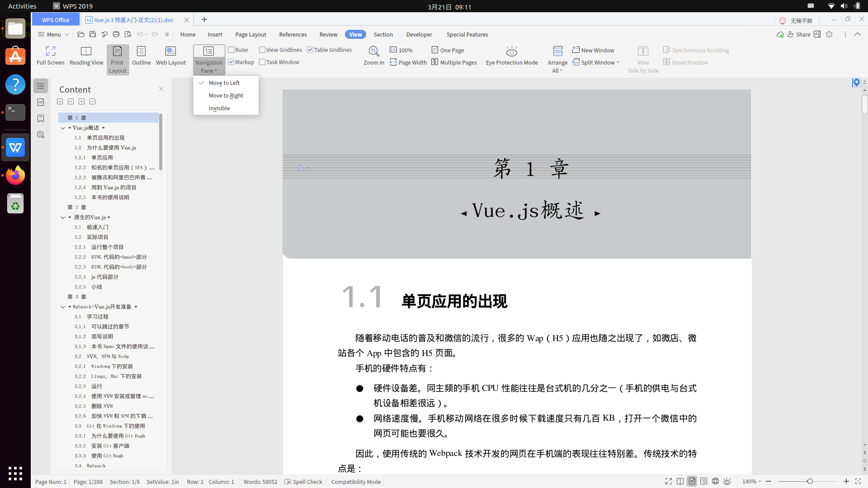
Task: Click the Full Screen view icon
Action: (x=50, y=51)
